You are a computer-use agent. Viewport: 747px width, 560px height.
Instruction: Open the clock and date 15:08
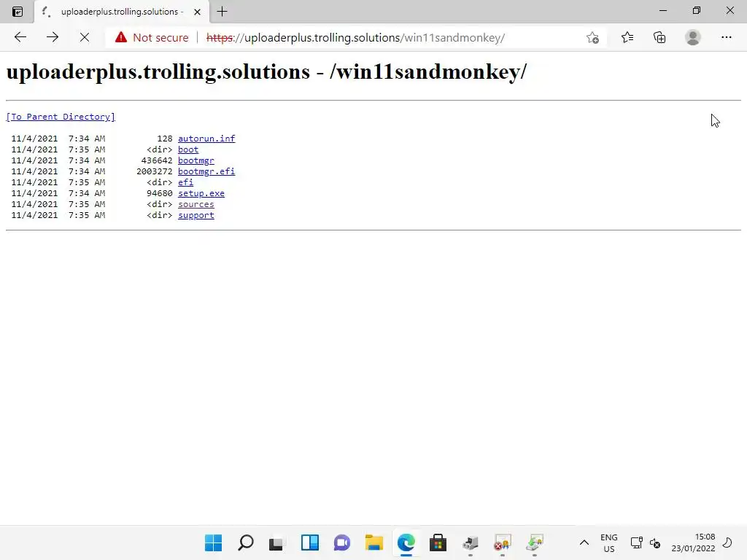(693, 542)
